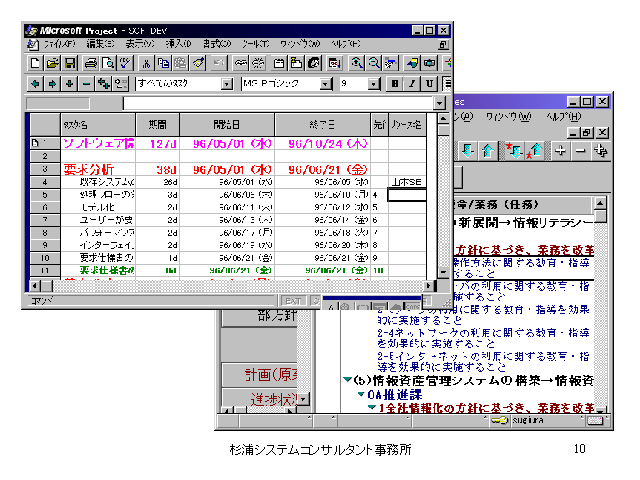
Task: Click the Save icon in Project toolbar
Action: [70, 63]
